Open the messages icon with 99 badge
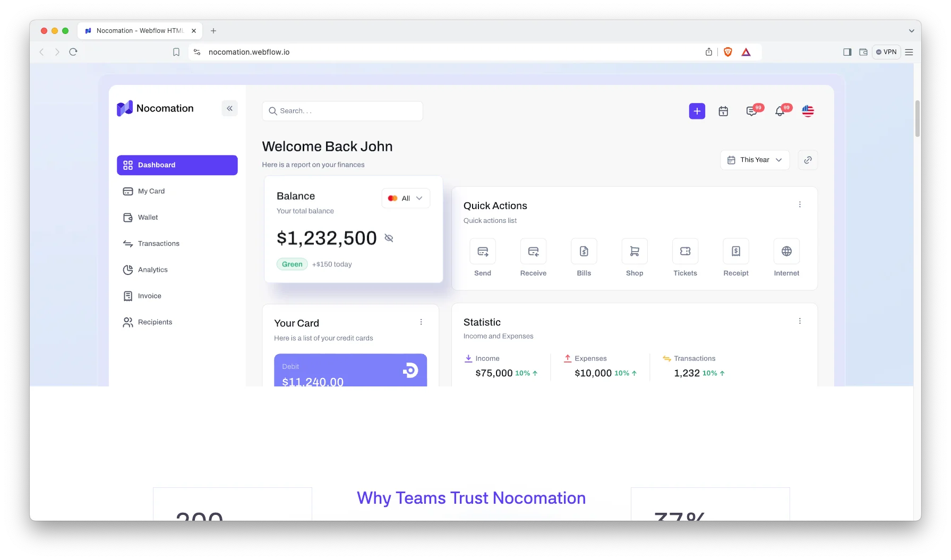This screenshot has width=951, height=560. pyautogui.click(x=751, y=111)
